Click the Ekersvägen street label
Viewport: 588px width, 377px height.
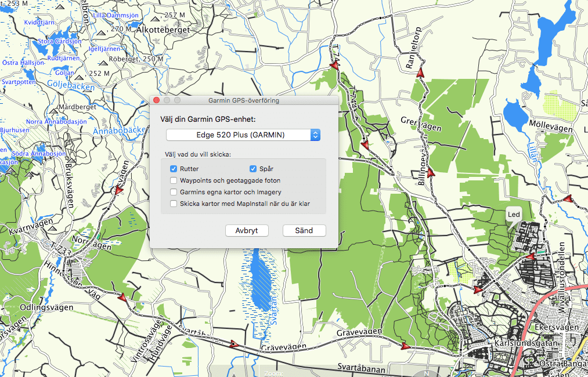click(557, 327)
